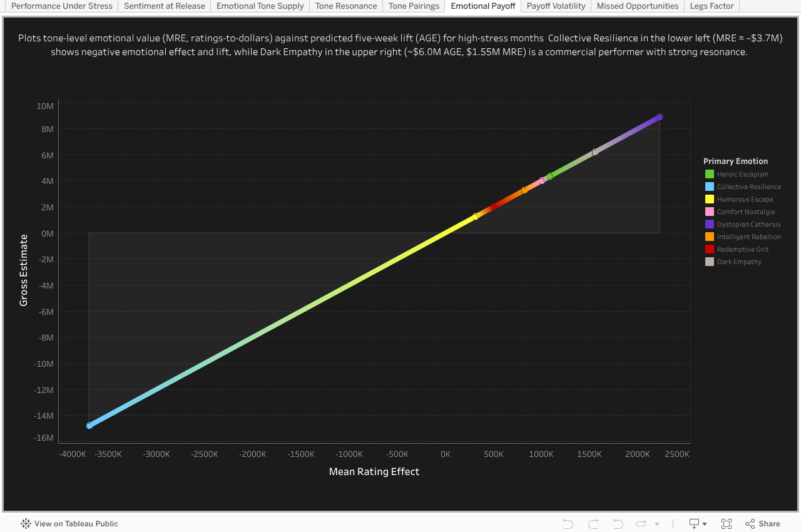The height and width of the screenshot is (532, 801).
Task: Highlight the Intelligent Rebellion legend label
Action: point(749,237)
